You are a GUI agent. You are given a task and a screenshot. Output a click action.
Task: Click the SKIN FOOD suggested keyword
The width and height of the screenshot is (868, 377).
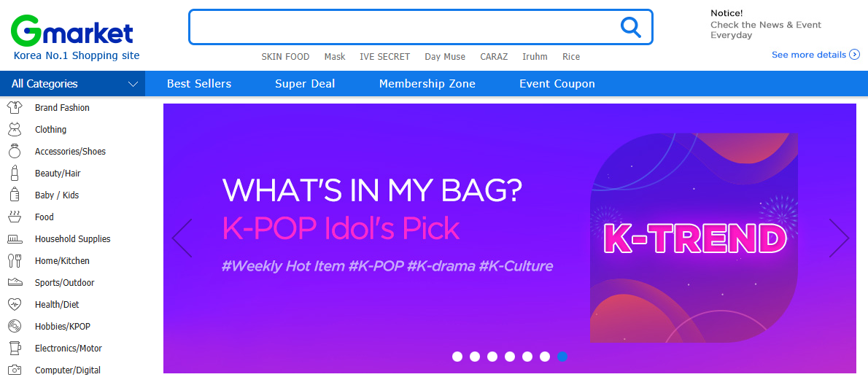[285, 57]
